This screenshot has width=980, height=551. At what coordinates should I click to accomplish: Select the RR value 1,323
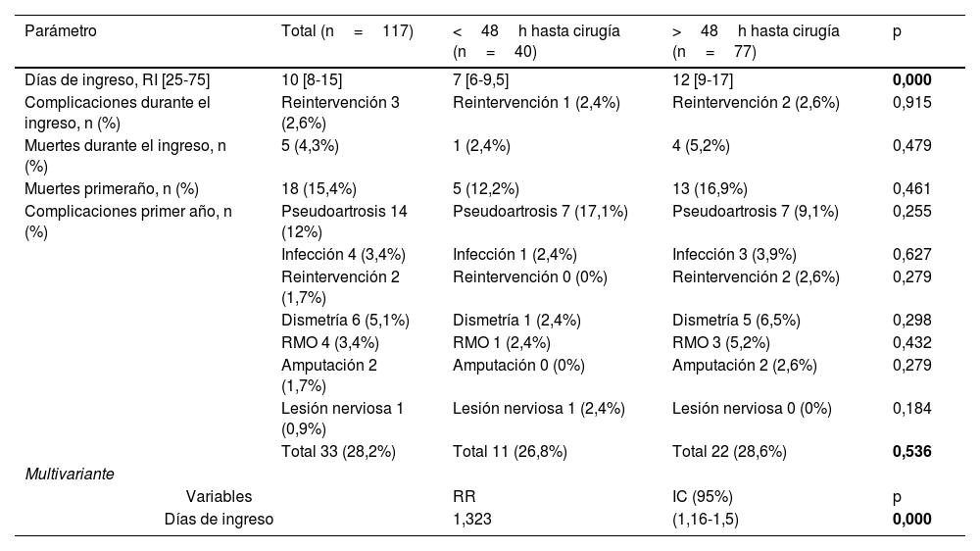(x=472, y=520)
